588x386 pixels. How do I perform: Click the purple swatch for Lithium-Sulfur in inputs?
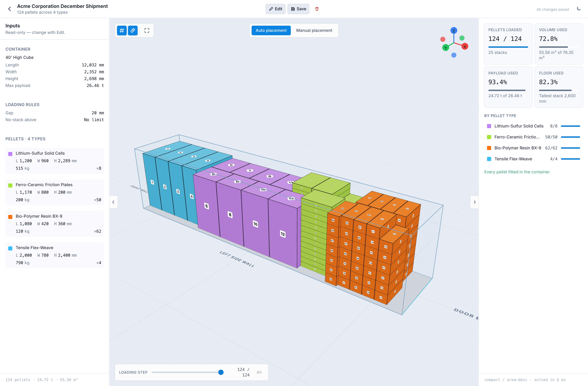click(10, 154)
